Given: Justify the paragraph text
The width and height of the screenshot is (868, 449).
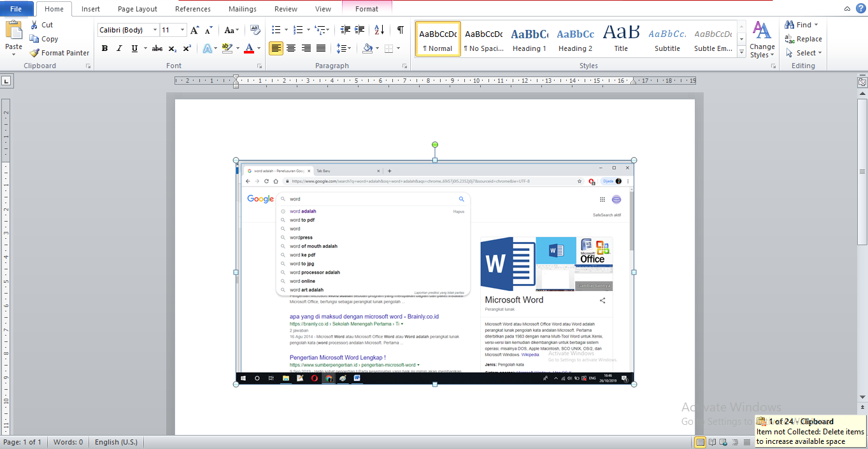Looking at the screenshot, I should click(321, 48).
